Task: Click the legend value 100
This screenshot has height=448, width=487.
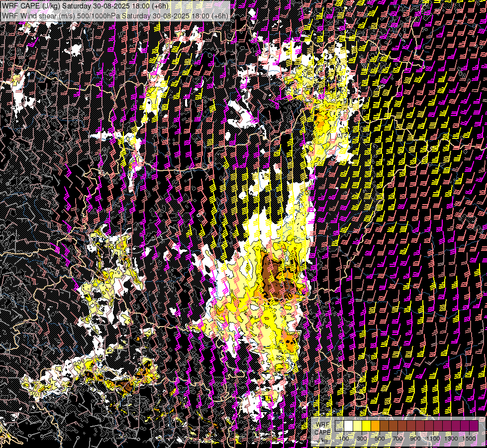Action: tap(344, 439)
